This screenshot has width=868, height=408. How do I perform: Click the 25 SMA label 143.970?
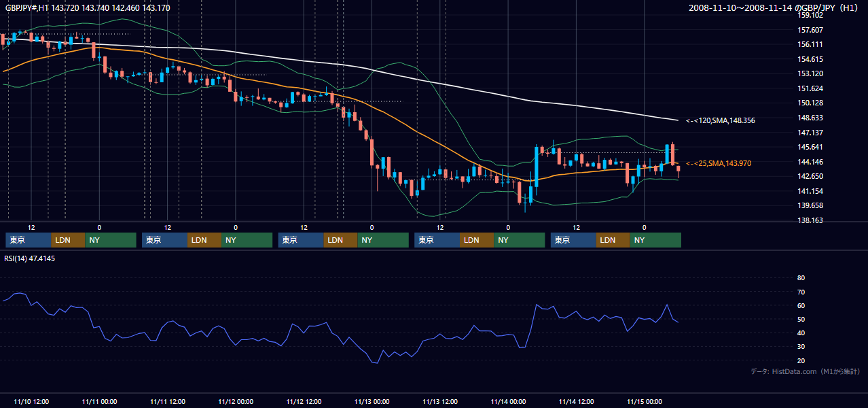pyautogui.click(x=719, y=163)
